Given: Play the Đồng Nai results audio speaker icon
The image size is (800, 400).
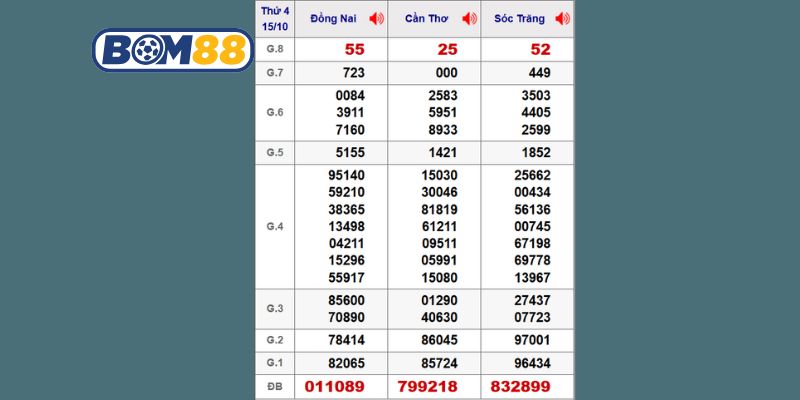Looking at the screenshot, I should click(x=377, y=19).
